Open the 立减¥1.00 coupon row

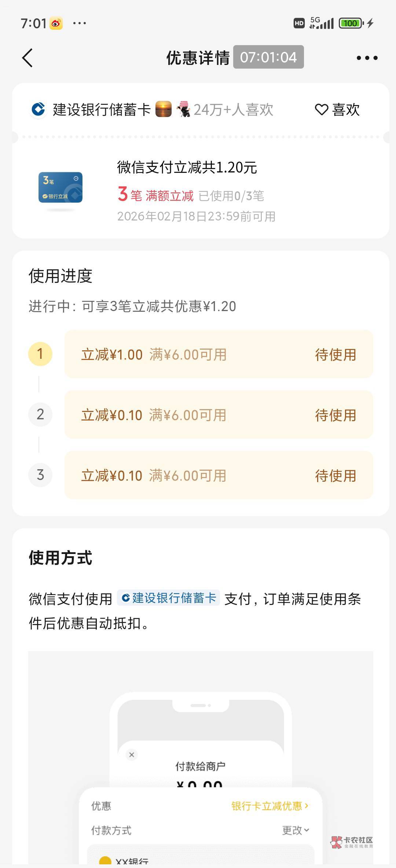click(219, 354)
